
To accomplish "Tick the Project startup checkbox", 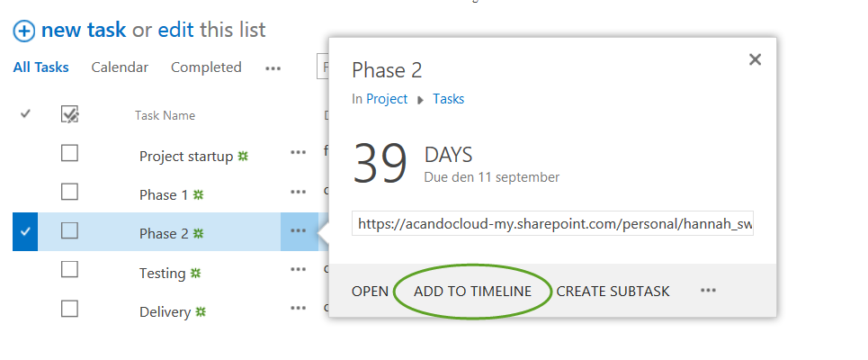I will tap(69, 153).
